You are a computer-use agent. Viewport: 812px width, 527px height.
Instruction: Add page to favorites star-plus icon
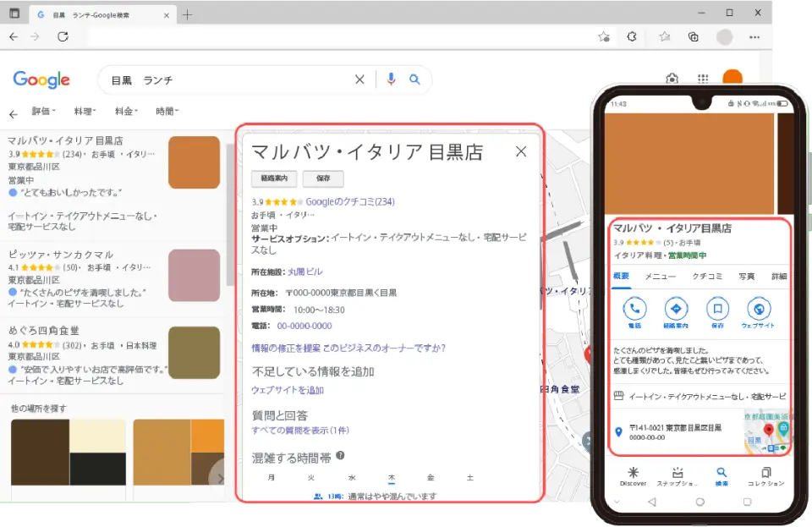604,36
